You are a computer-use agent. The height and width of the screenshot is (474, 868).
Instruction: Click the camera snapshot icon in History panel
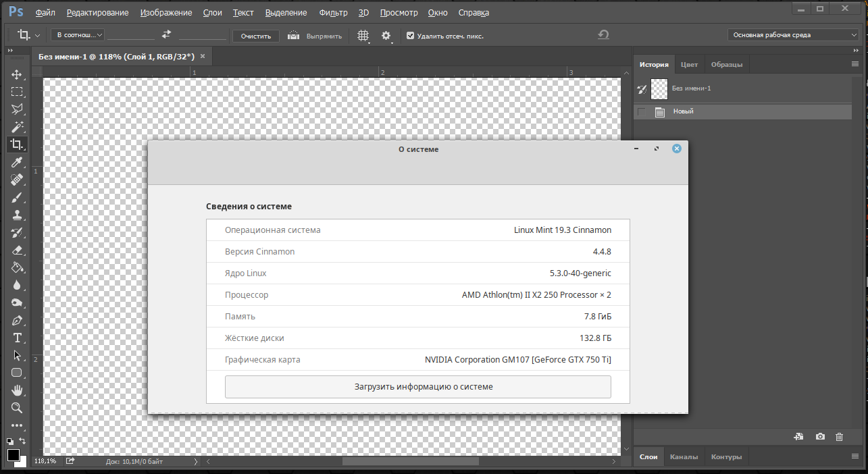pos(820,437)
